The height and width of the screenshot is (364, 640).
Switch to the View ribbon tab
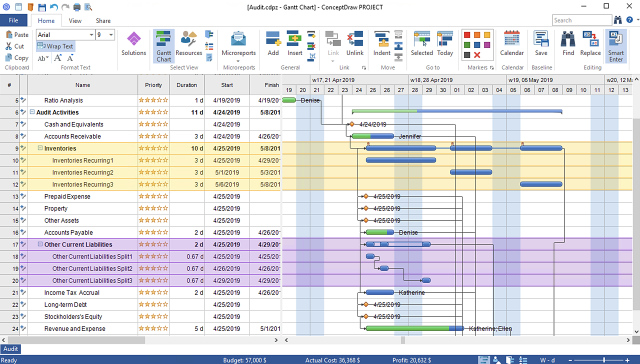75,20
